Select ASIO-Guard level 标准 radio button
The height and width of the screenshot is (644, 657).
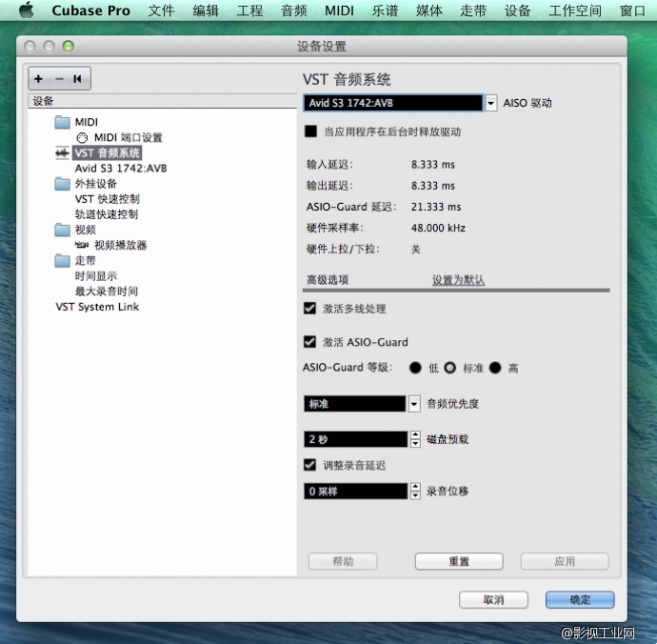click(x=450, y=368)
